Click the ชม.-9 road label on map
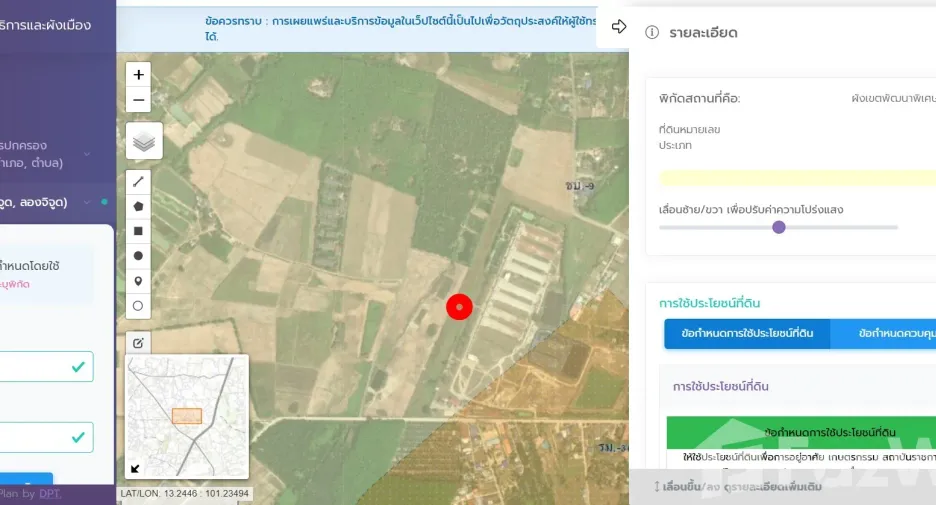Viewport: 936px width, 505px height. coord(580,186)
